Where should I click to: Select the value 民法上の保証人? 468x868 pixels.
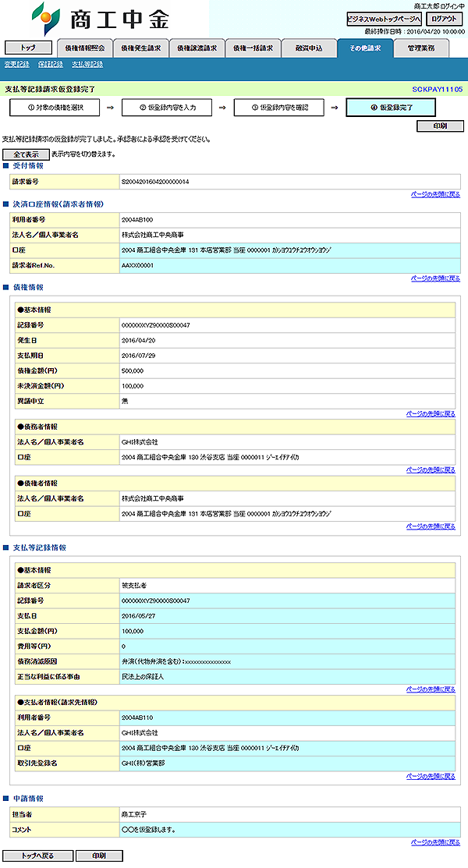pos(143,676)
